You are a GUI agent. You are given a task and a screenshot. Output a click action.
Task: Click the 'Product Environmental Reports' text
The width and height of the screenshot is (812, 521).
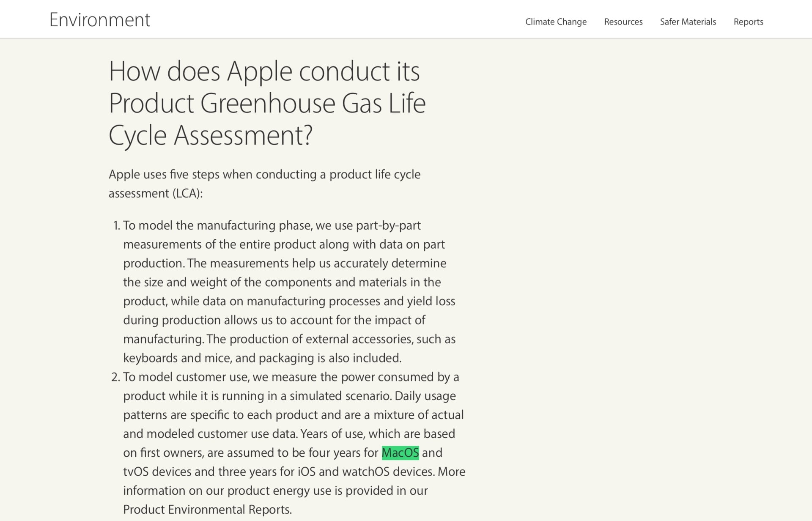[x=206, y=509]
